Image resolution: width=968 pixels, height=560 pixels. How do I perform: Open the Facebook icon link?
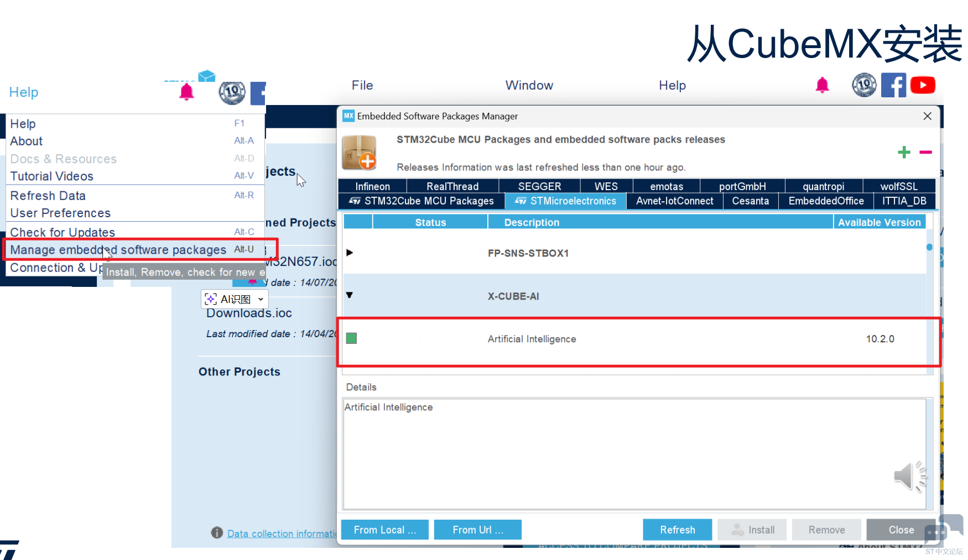click(893, 85)
